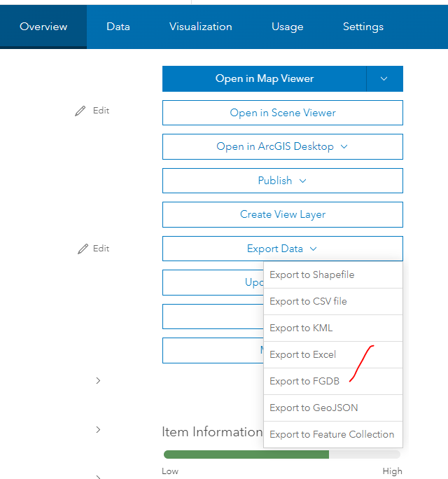Pick Export to KML option
Viewport: 448px width, 479px height.
click(x=301, y=328)
